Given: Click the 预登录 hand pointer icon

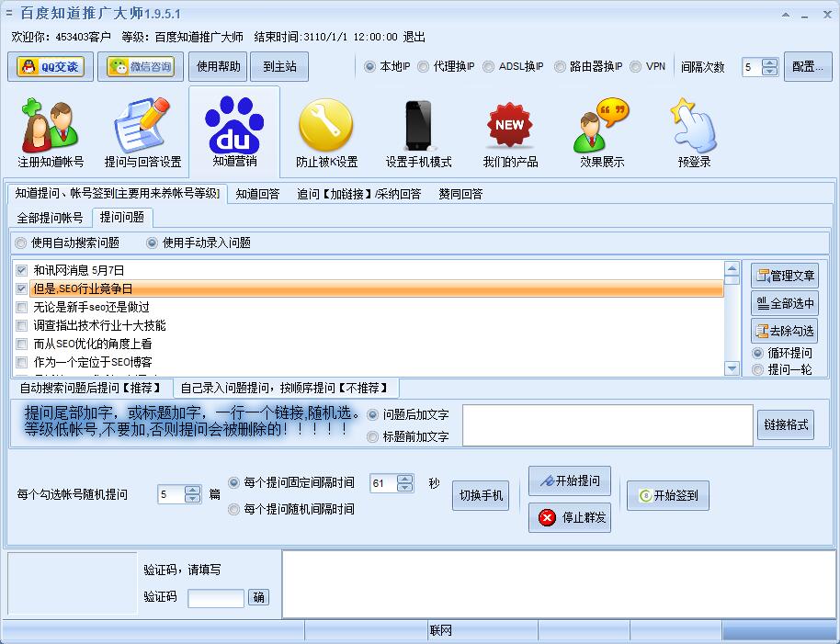Looking at the screenshot, I should point(694,133).
